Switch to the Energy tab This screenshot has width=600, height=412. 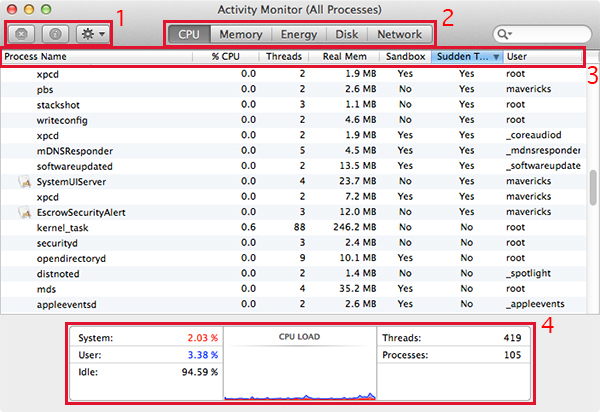point(299,34)
